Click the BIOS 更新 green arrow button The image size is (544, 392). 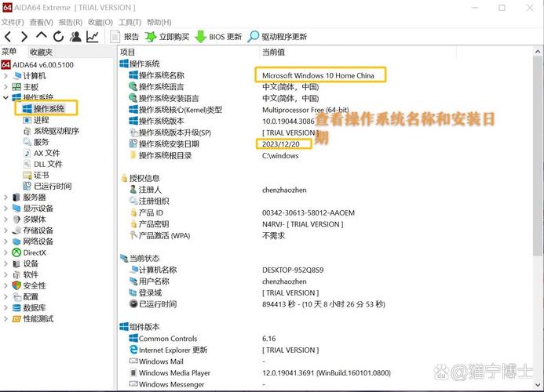(218, 37)
